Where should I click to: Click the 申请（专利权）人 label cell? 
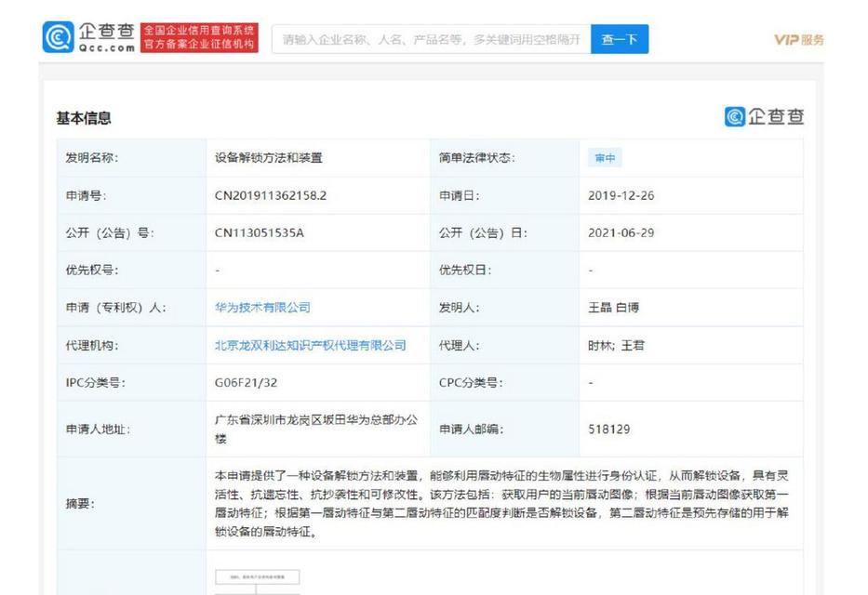[132, 308]
